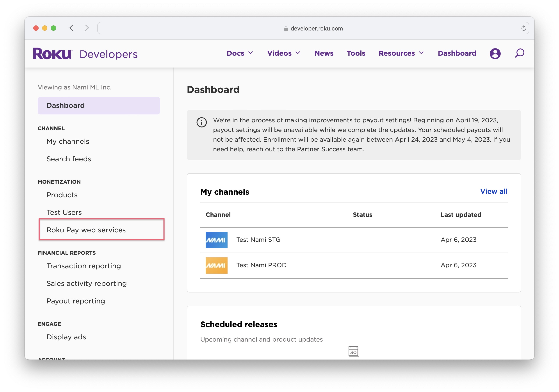Viewport: 559px width, 392px height.
Task: Click the View all channels link
Action: coord(493,191)
